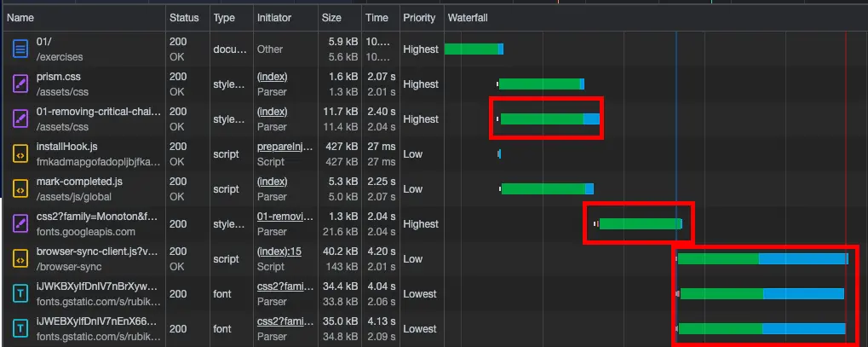Click the document icon for the 01/ request
This screenshot has width=868, height=347.
coord(20,49)
